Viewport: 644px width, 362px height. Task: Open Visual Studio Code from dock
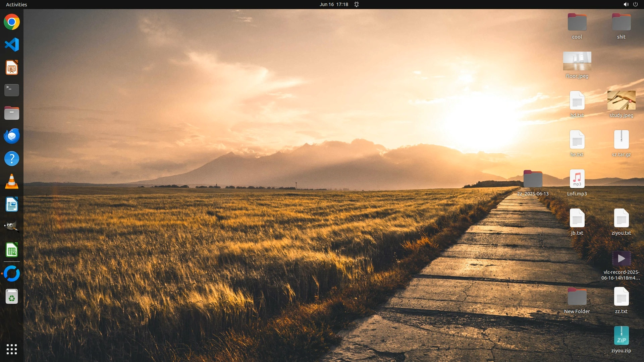(x=12, y=45)
